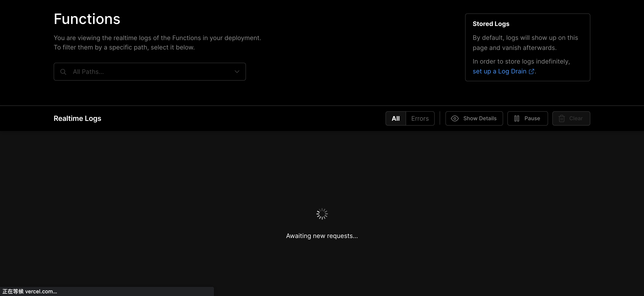Click the Awaiting new requests message

tap(322, 236)
